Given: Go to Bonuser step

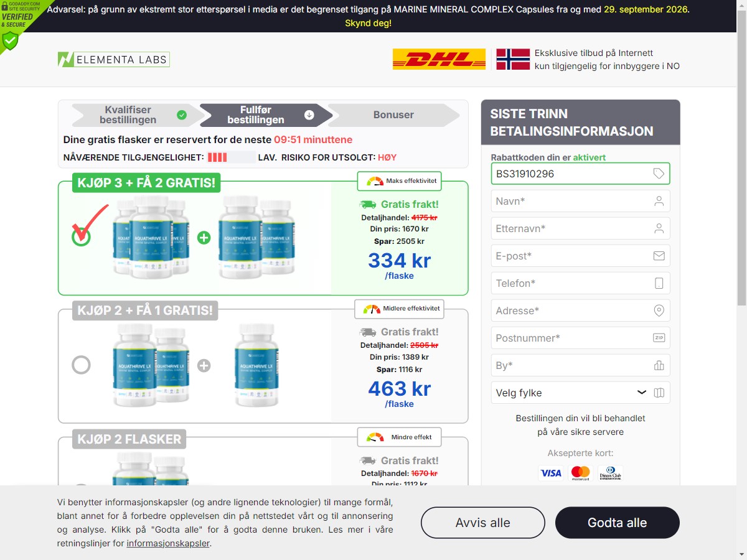Looking at the screenshot, I should pos(393,115).
